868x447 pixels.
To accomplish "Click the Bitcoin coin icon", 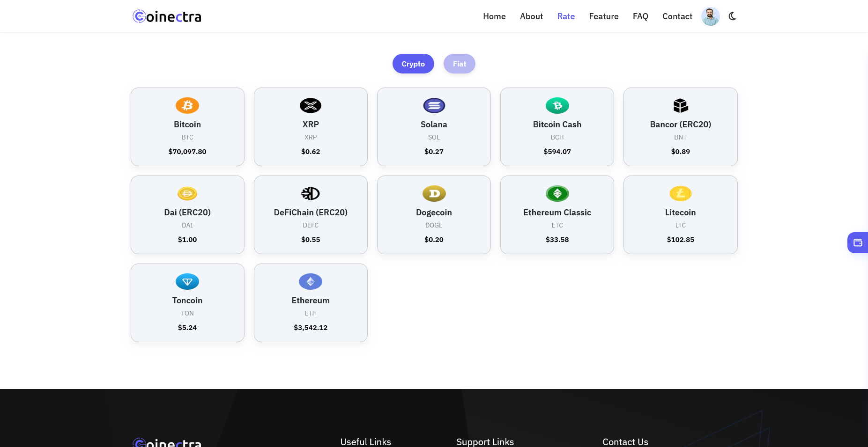I will click(x=187, y=105).
